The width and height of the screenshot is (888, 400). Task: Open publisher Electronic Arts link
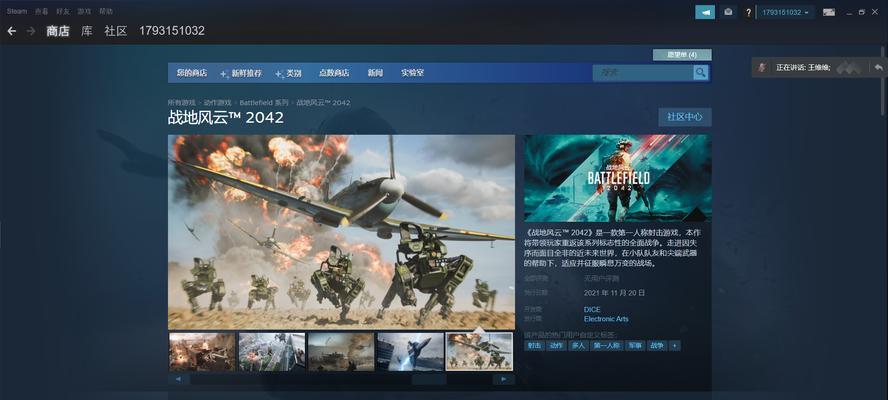point(606,319)
